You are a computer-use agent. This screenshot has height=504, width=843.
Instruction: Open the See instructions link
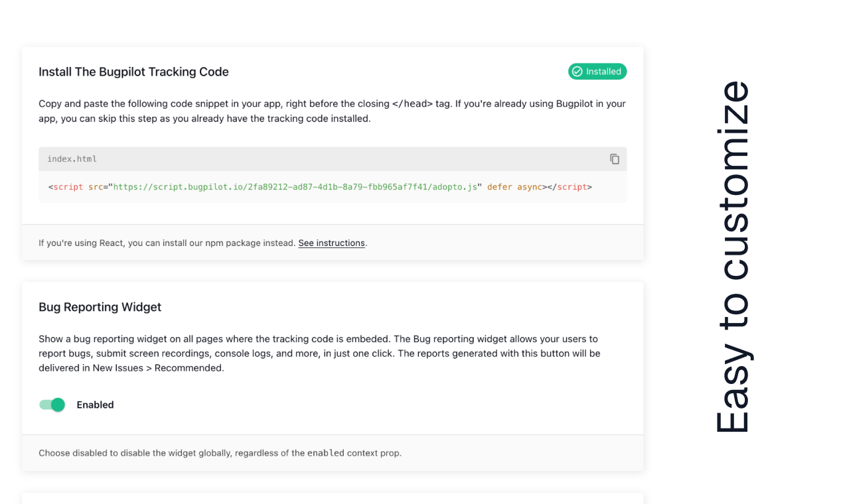(332, 243)
